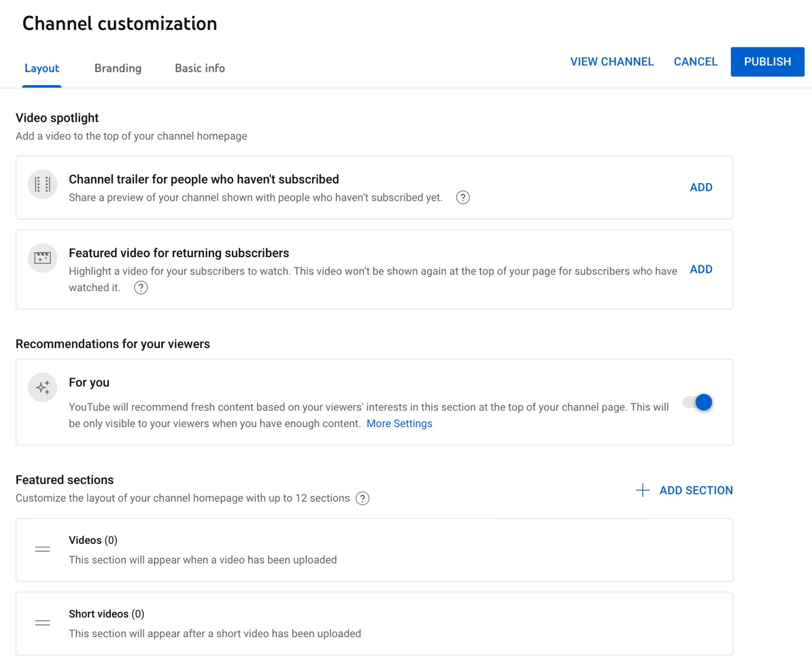Viewport: 812px width, 663px height.
Task: Click help icon beside Featured sections description
Action: coord(362,498)
